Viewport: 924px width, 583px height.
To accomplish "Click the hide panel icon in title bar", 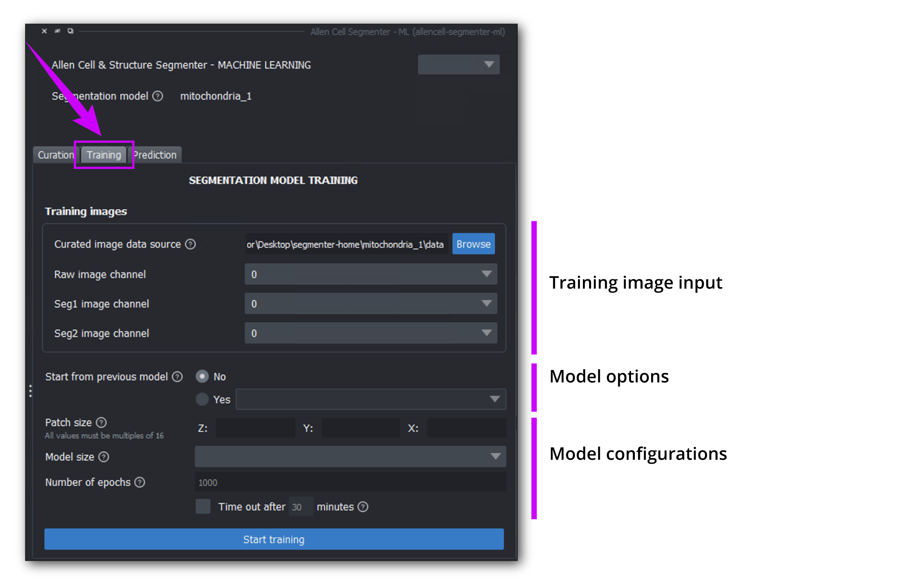I will pyautogui.click(x=57, y=31).
